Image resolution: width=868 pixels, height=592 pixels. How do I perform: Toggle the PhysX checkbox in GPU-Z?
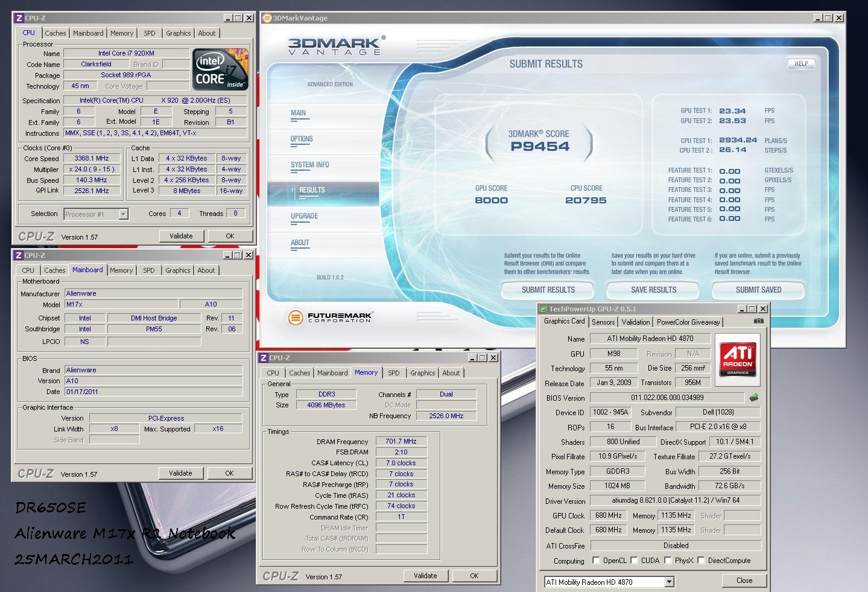tap(668, 560)
